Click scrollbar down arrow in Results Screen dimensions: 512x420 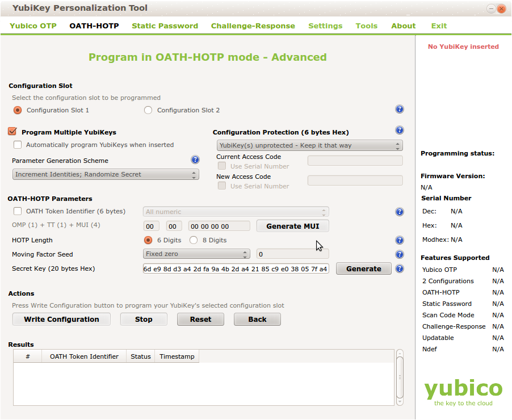(400, 402)
